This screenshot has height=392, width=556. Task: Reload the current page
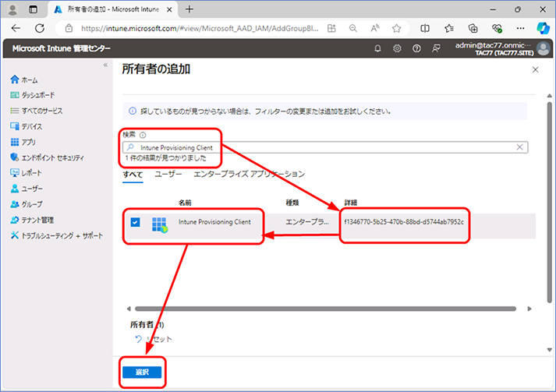[x=40, y=28]
